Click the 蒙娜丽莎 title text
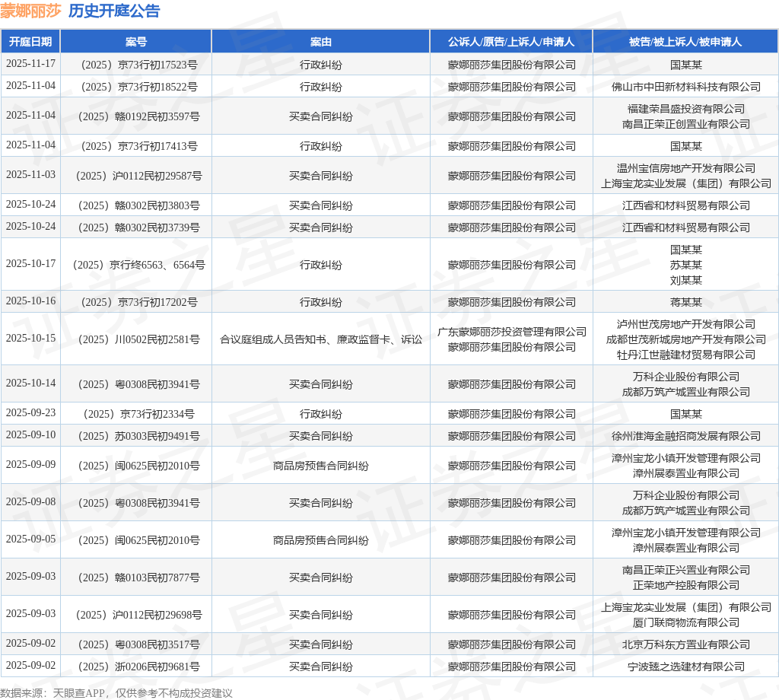 pos(30,11)
